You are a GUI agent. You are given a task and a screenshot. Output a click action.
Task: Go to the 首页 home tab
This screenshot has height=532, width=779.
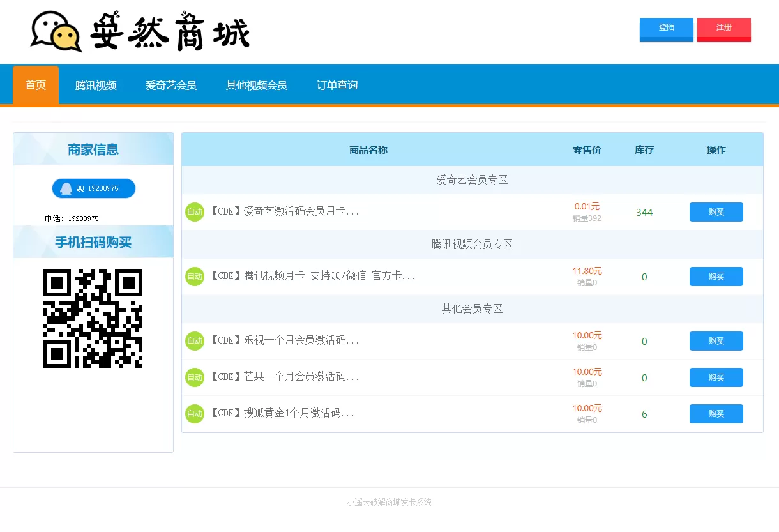pyautogui.click(x=36, y=85)
